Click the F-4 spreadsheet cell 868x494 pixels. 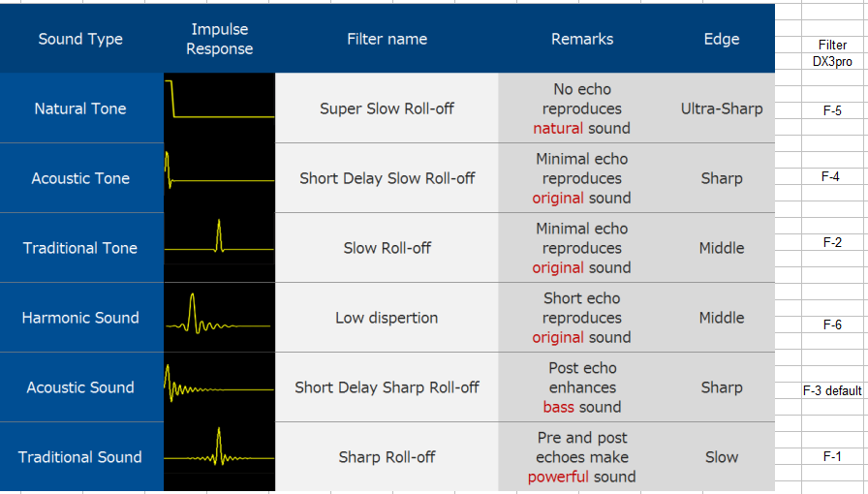pyautogui.click(x=830, y=176)
